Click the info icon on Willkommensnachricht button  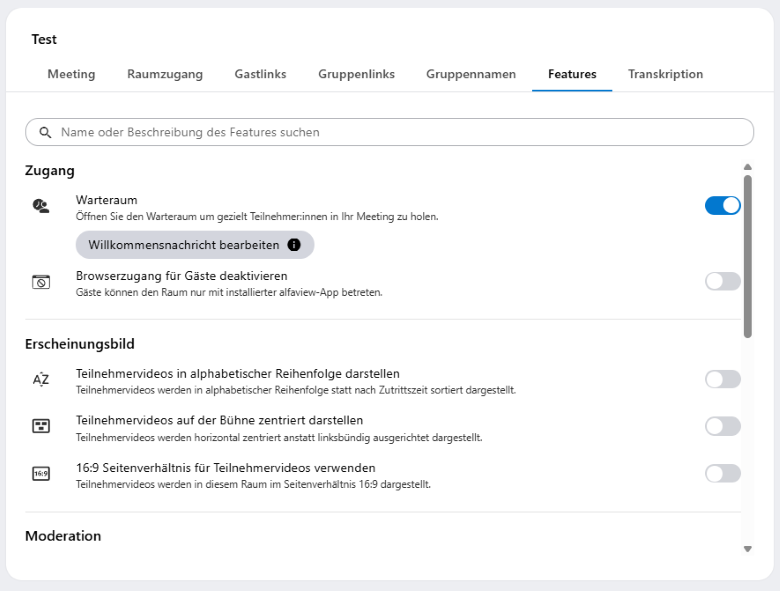(294, 245)
